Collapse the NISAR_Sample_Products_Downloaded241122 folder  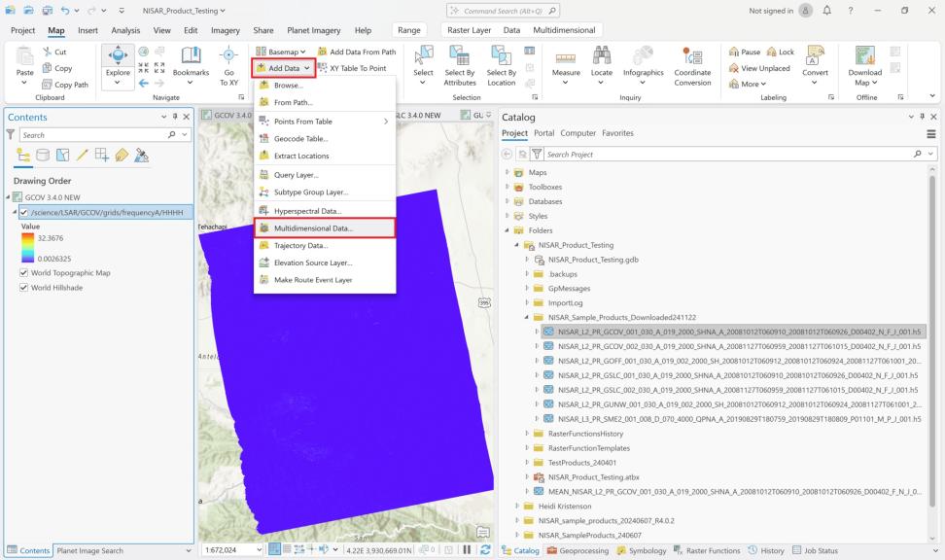[x=527, y=317]
